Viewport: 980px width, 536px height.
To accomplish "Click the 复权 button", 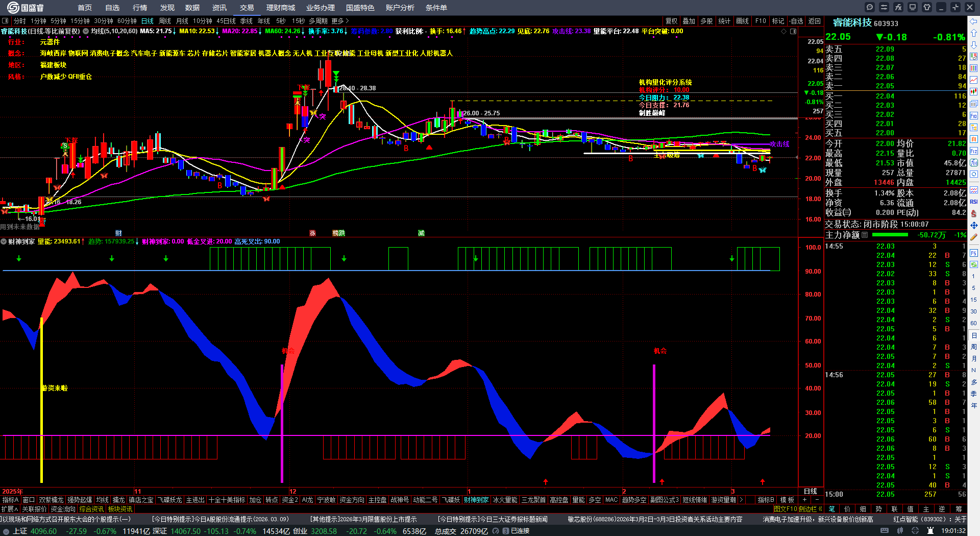I will (x=672, y=21).
